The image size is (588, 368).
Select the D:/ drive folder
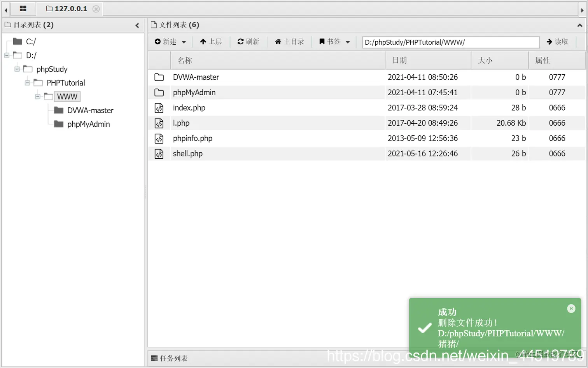pyautogui.click(x=31, y=55)
